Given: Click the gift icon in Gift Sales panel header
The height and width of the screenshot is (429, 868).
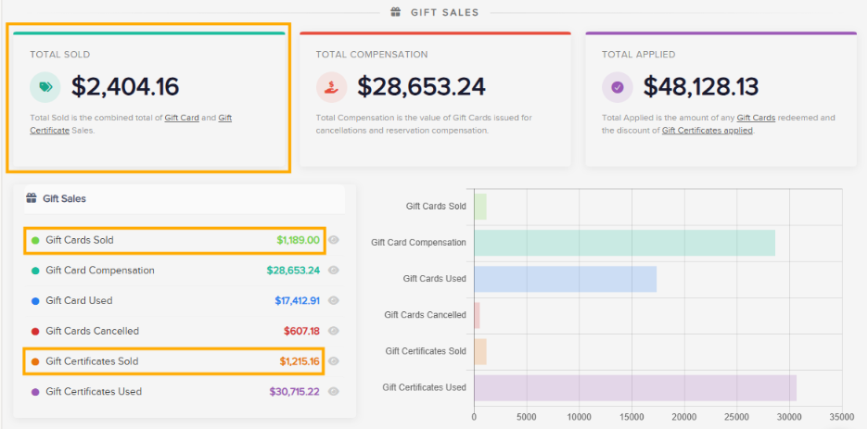Looking at the screenshot, I should [x=32, y=198].
